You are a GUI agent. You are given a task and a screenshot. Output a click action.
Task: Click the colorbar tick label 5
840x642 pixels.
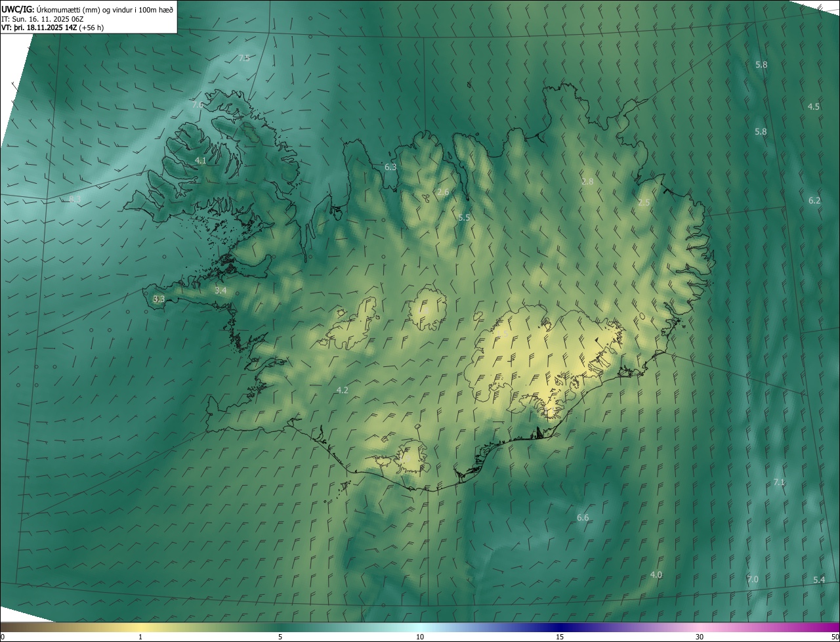click(280, 637)
